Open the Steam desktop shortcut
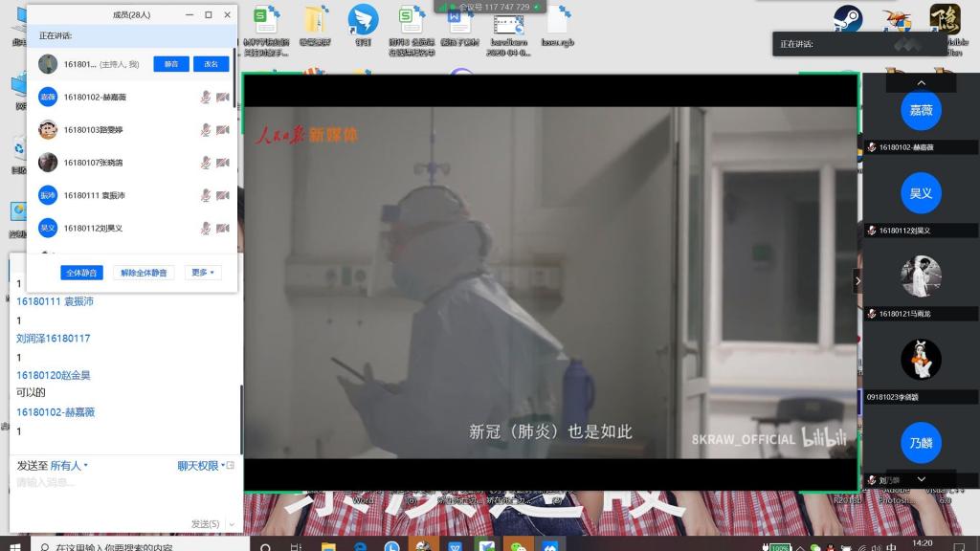 point(847,18)
